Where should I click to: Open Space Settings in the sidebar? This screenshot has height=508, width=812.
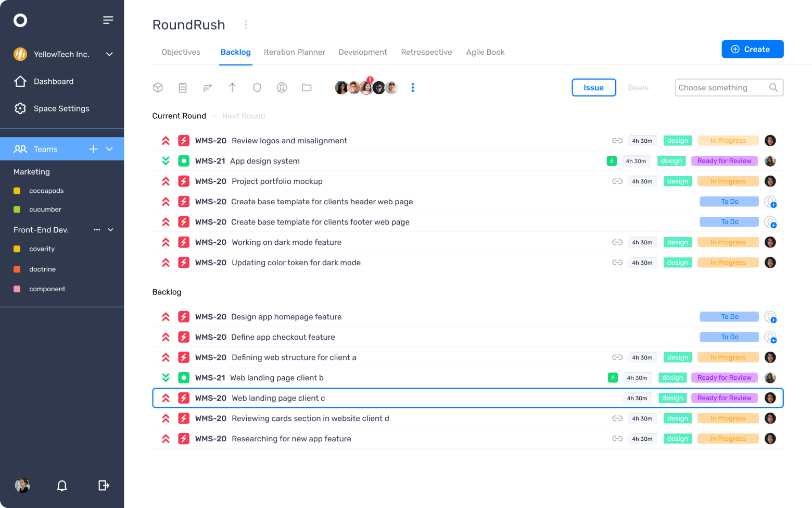click(x=61, y=108)
